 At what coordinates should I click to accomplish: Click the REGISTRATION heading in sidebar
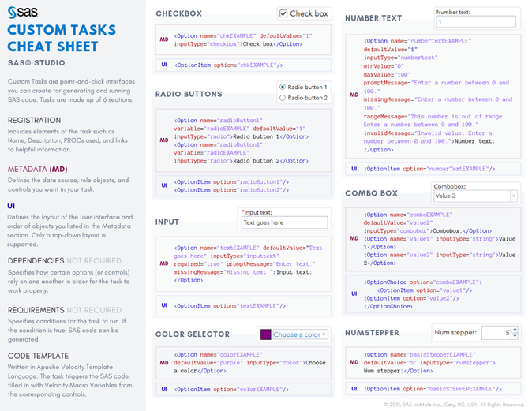tap(34, 121)
